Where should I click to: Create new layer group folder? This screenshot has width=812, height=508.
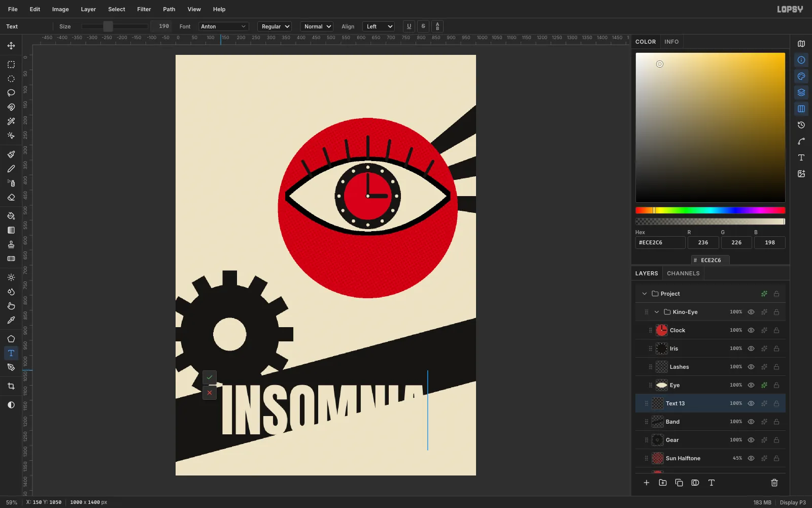click(x=663, y=483)
